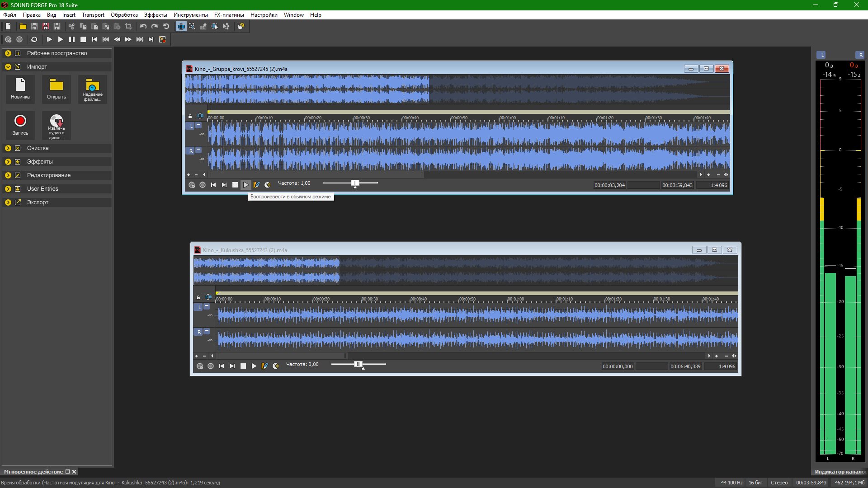The width and height of the screenshot is (868, 488).
Task: Click Частота rate slider in Kukushka window
Action: [x=358, y=364]
